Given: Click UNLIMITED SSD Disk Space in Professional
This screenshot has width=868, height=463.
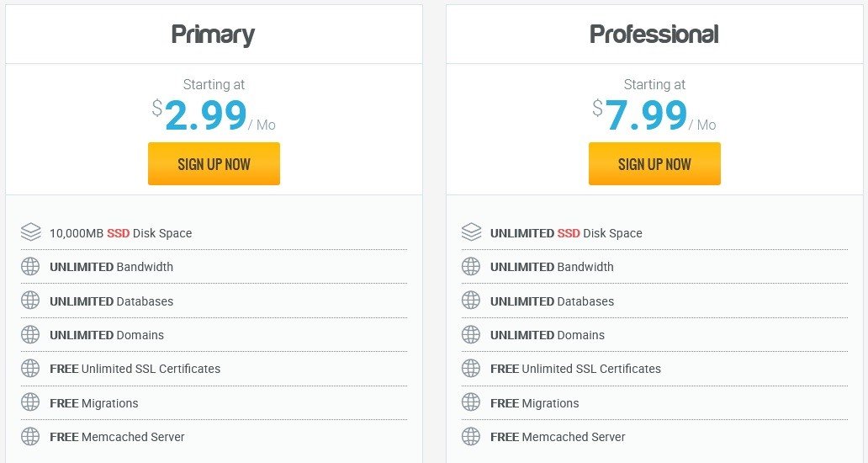Looking at the screenshot, I should [x=566, y=233].
